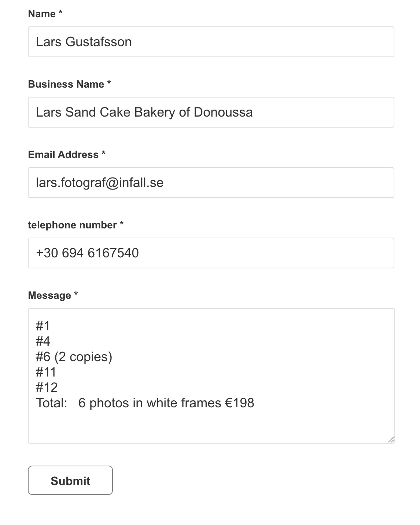Image resolution: width=420 pixels, height=525 pixels.
Task: Place cursor on the #4 line
Action: [x=43, y=341]
